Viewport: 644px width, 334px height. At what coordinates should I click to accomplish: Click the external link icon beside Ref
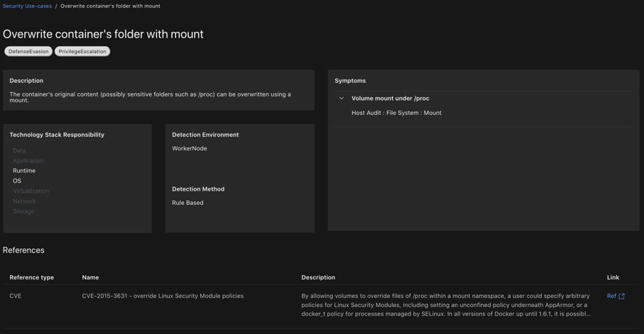click(622, 296)
